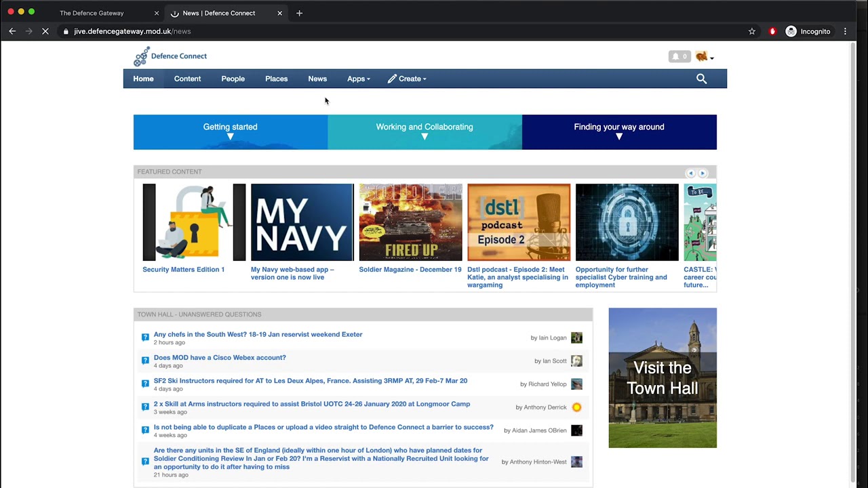Click question icon beside SF2 Ski Instructors post
This screenshot has width=868, height=488.
pyautogui.click(x=145, y=384)
